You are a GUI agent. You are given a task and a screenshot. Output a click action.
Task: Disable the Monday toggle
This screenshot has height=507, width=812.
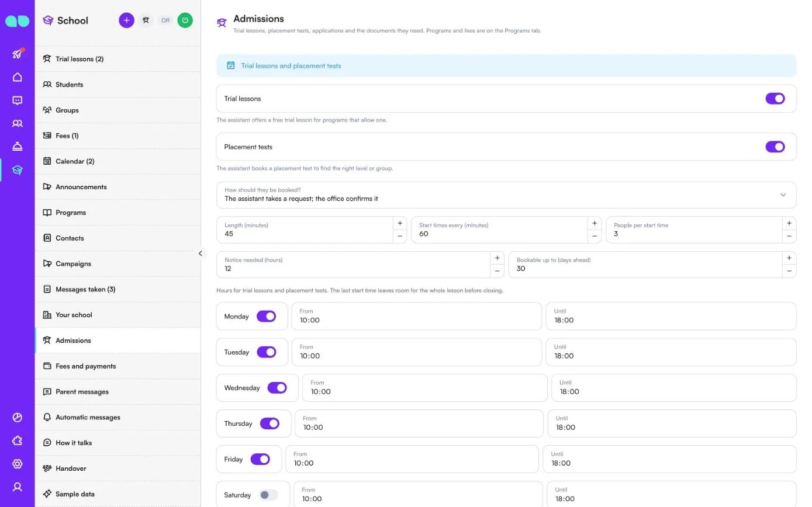(x=266, y=317)
